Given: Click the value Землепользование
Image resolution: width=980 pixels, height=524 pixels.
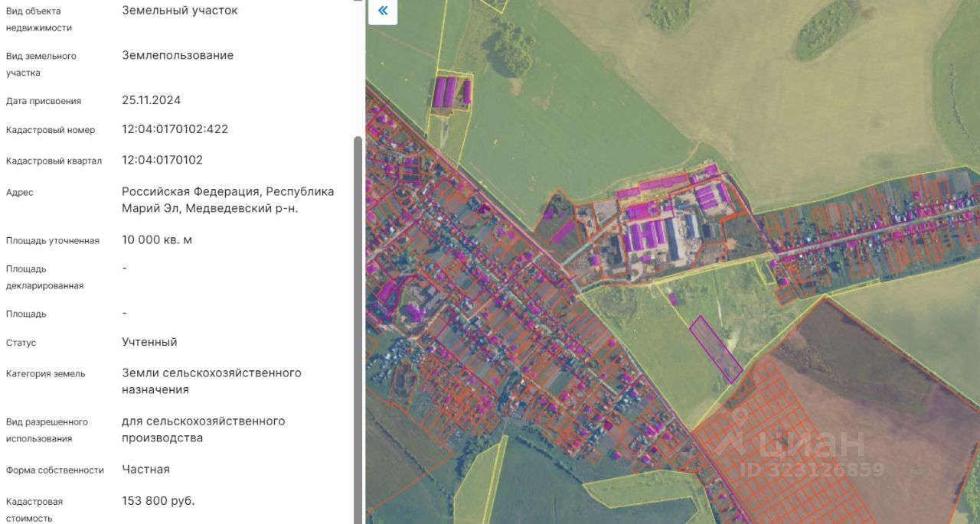Looking at the screenshot, I should click(x=178, y=55).
